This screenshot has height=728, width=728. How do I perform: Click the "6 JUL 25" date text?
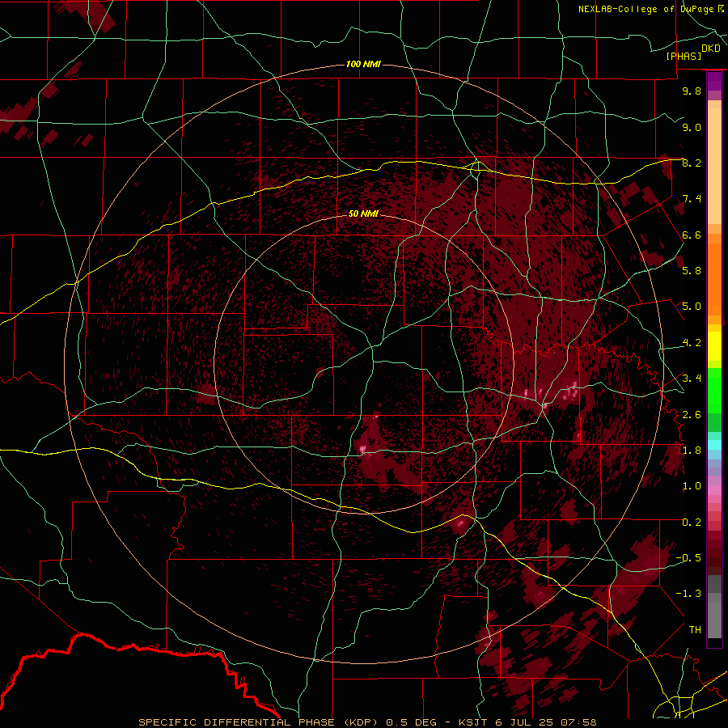(523, 722)
